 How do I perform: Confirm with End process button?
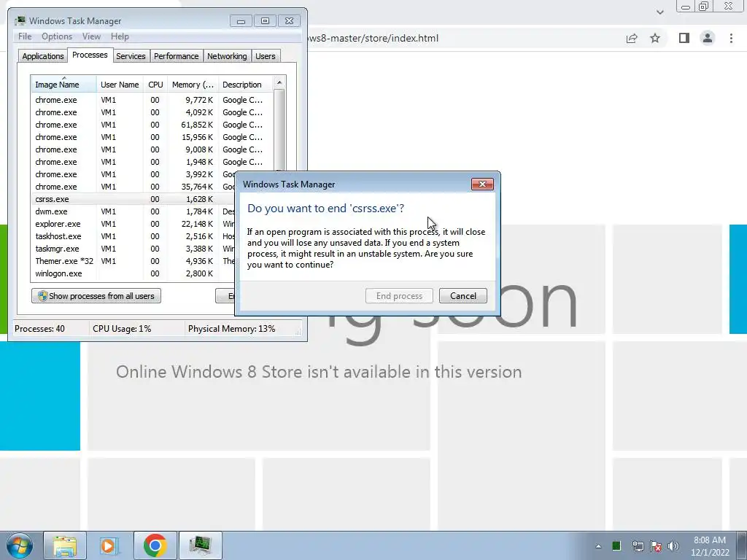pyautogui.click(x=399, y=296)
